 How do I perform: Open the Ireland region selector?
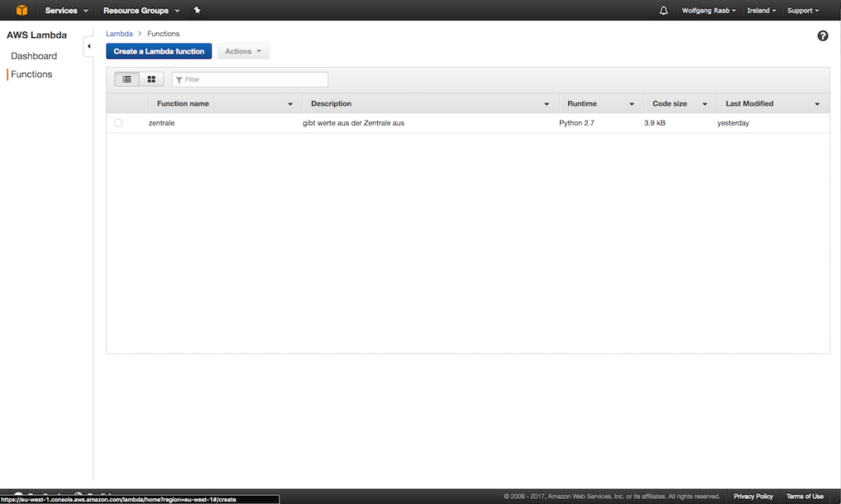[x=761, y=11]
